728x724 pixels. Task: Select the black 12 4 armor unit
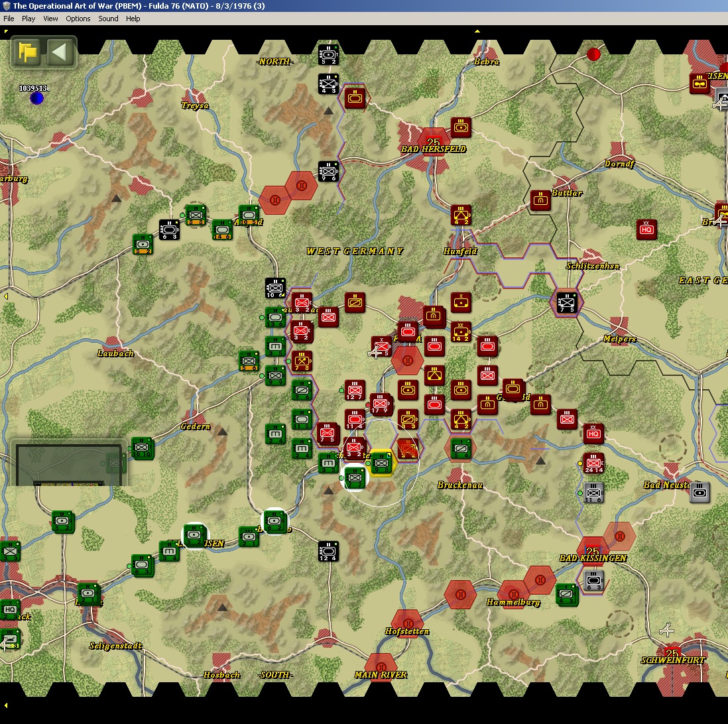pos(328,551)
